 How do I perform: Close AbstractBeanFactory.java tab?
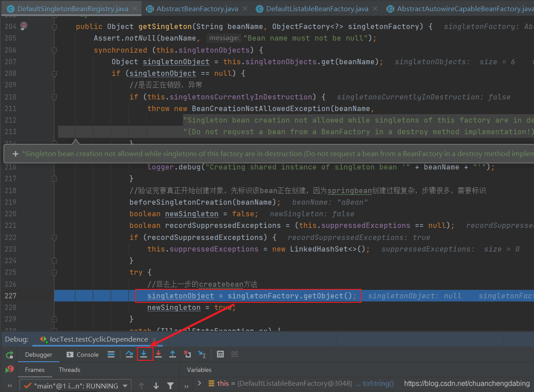point(245,8)
